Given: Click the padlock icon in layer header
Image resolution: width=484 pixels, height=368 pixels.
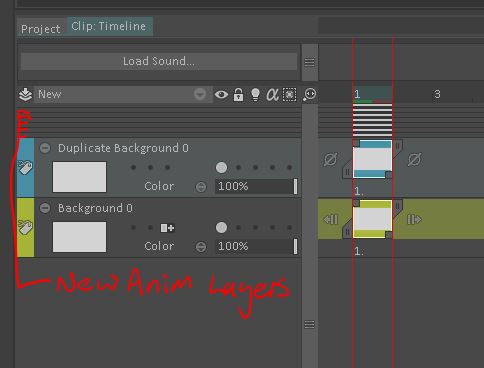Looking at the screenshot, I should [x=238, y=95].
